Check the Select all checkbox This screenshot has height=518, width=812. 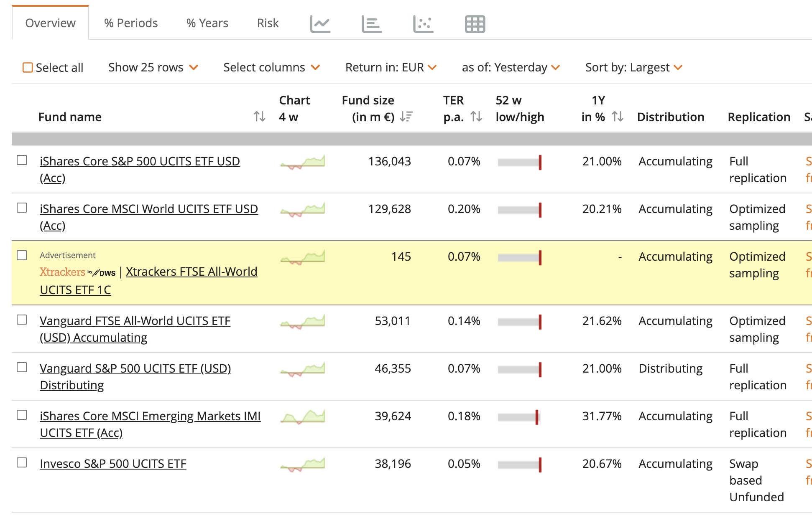click(x=28, y=67)
